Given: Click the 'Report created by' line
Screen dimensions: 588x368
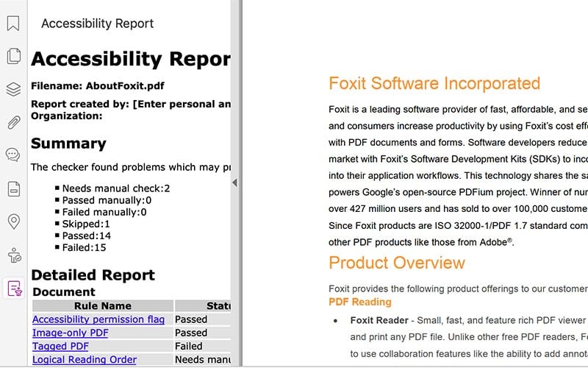Looking at the screenshot, I should (x=131, y=104).
